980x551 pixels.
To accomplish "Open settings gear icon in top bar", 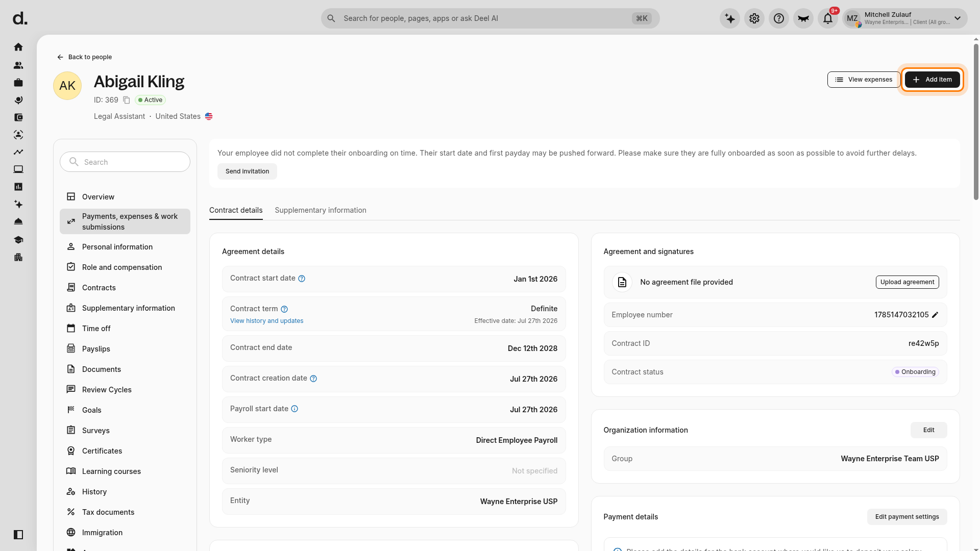I will click(754, 18).
